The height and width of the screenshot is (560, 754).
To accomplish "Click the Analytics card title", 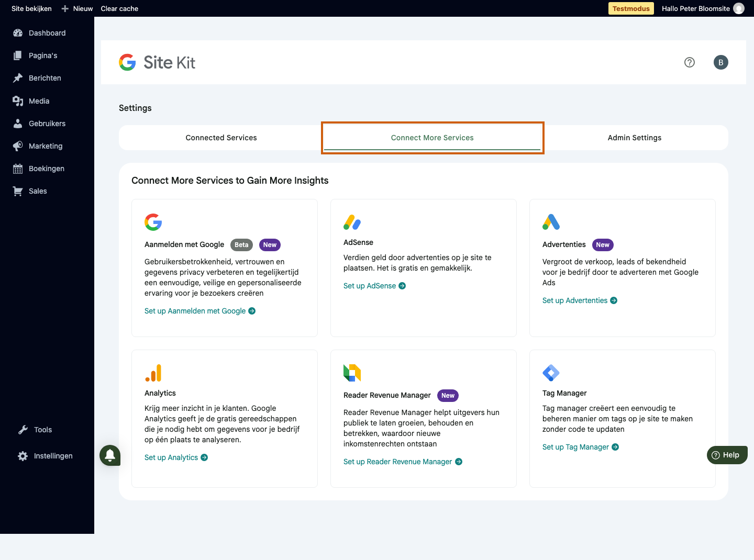I will click(x=160, y=393).
